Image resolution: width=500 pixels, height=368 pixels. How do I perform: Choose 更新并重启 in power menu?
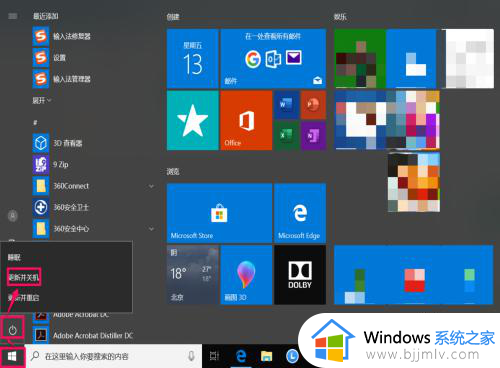(23, 297)
